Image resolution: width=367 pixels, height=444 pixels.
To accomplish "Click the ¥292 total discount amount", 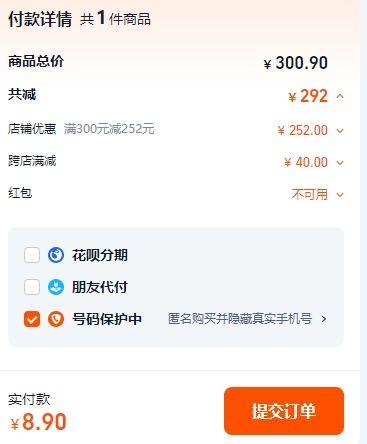I will 308,96.
